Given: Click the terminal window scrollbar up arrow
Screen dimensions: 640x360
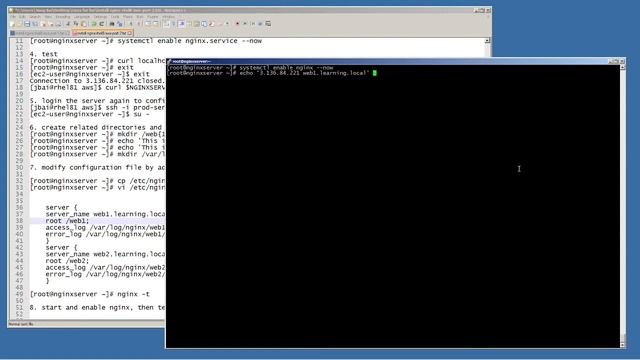Looking at the screenshot, I should [x=622, y=67].
